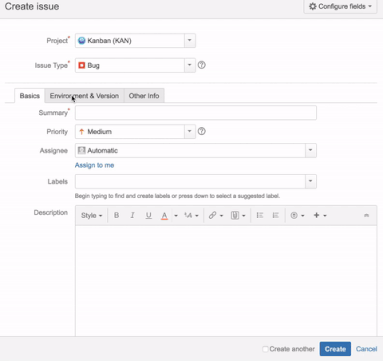Switch to the Other Info tab

[x=144, y=96]
